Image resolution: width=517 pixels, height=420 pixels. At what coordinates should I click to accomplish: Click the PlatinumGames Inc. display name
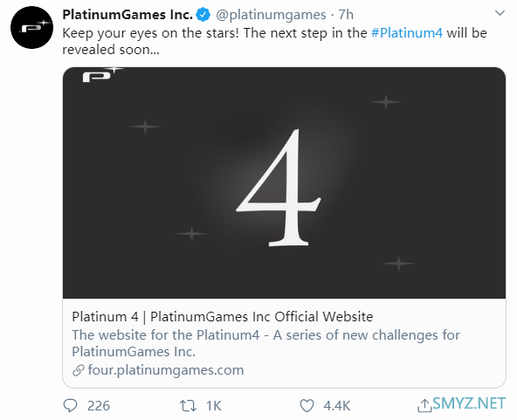pyautogui.click(x=128, y=15)
